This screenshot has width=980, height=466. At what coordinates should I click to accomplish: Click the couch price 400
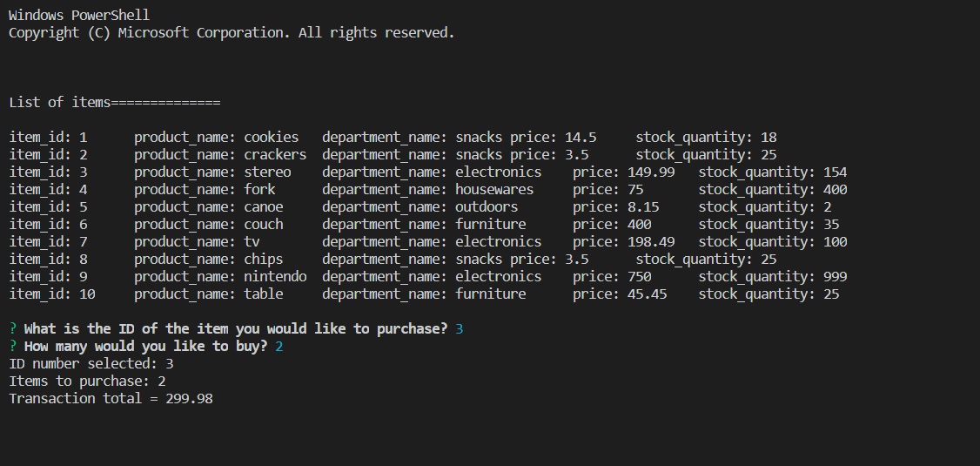[640, 225]
